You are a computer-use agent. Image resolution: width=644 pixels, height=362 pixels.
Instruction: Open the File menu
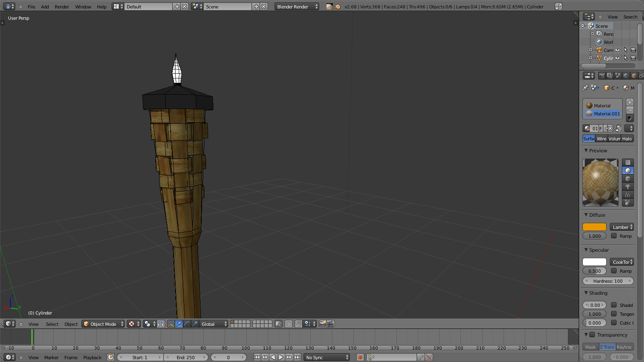(31, 7)
